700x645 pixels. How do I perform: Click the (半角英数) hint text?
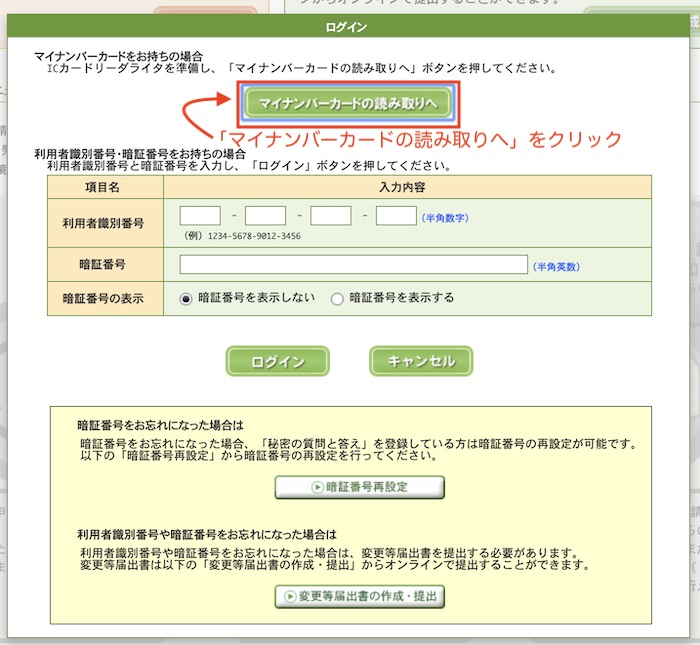point(556,266)
